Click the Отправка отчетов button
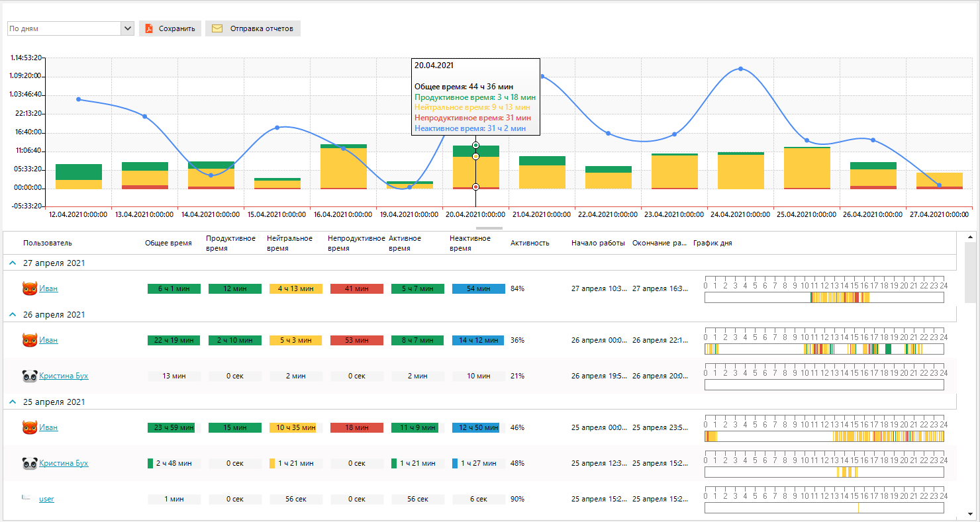Screen dimensions: 980x522 [x=253, y=28]
